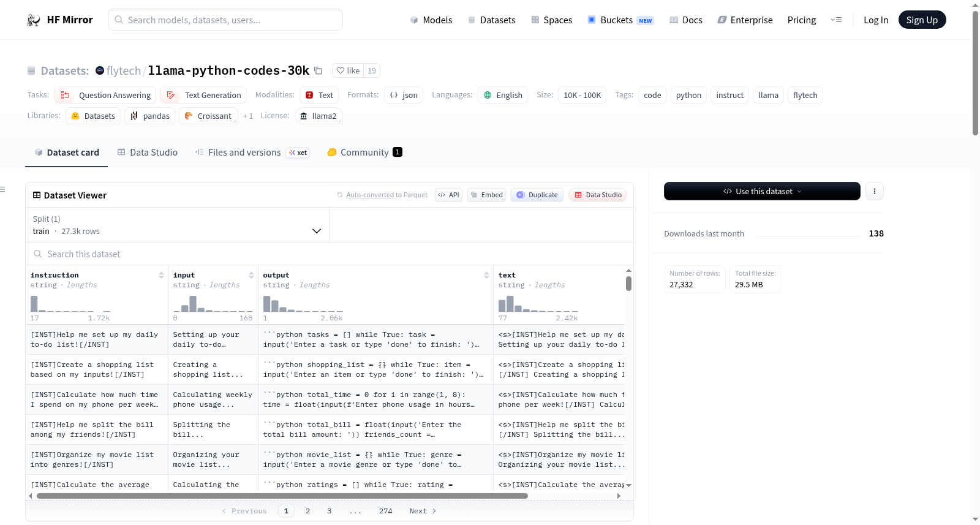Sort the instruction column with its sort arrows
This screenshot has height=525, width=980.
coord(161,275)
